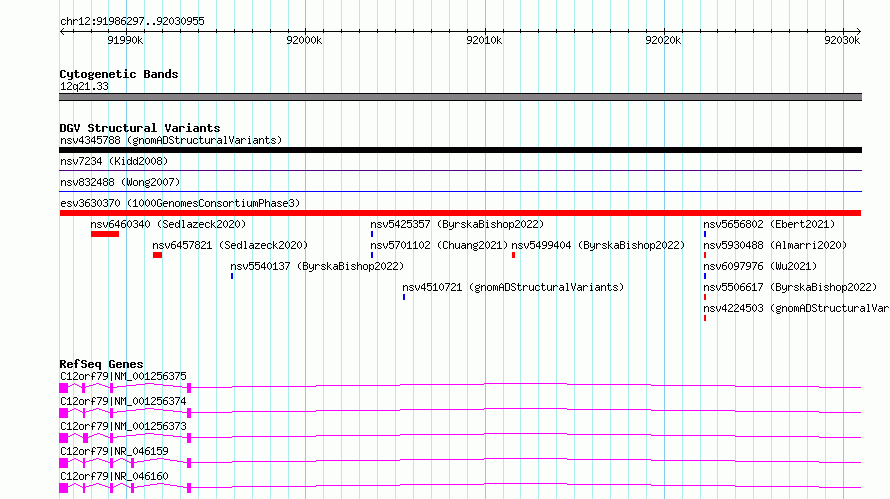Viewport: 890px width, 499px height.
Task: Click the 92010k ruler tick label
Action: coord(484,40)
